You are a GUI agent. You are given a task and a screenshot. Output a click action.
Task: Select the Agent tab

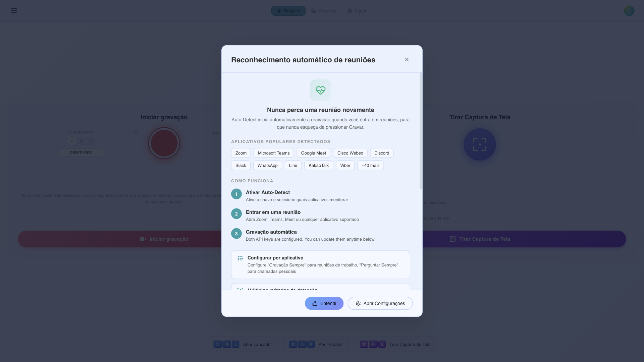357,11
